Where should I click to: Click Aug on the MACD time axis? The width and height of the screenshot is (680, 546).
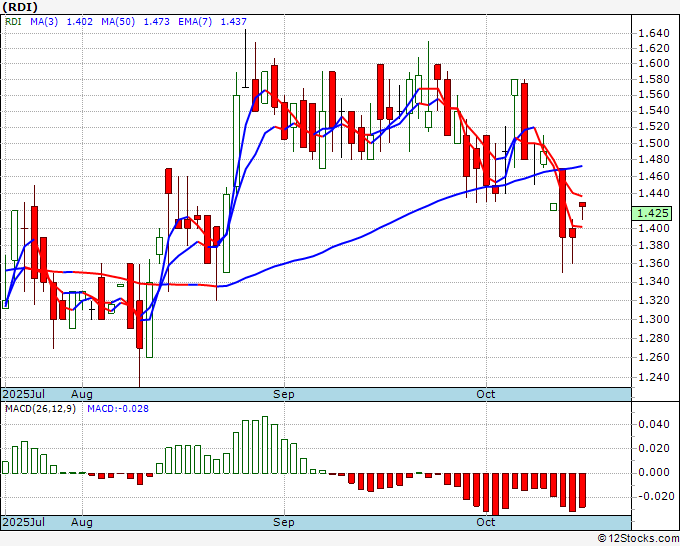click(82, 522)
